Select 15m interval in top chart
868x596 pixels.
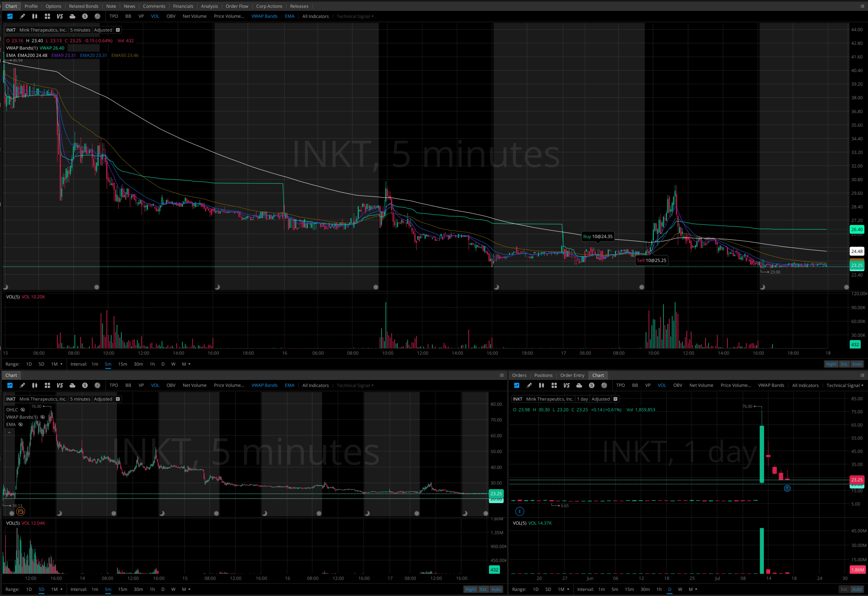tap(122, 364)
